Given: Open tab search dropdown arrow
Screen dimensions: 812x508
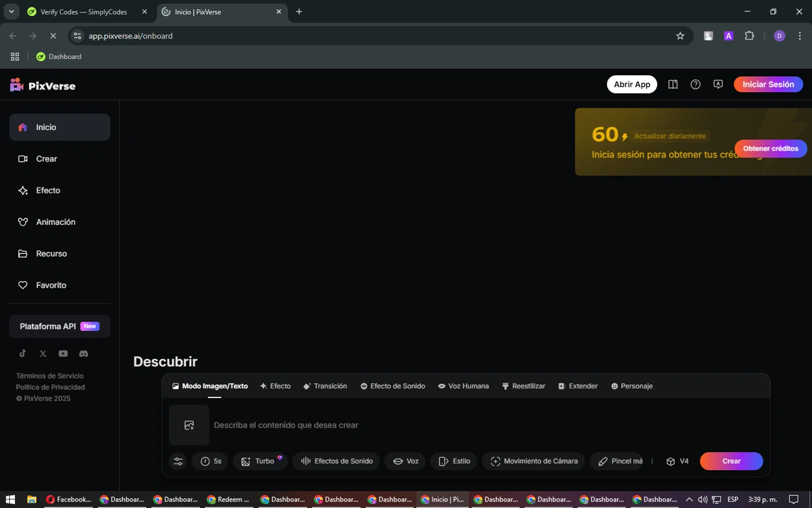Looking at the screenshot, I should pyautogui.click(x=11, y=11).
